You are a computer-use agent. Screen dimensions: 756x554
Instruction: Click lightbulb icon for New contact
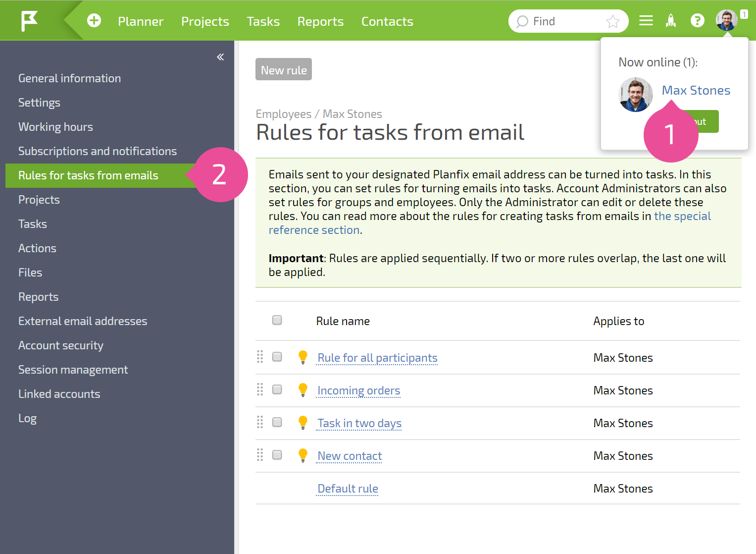[303, 455]
